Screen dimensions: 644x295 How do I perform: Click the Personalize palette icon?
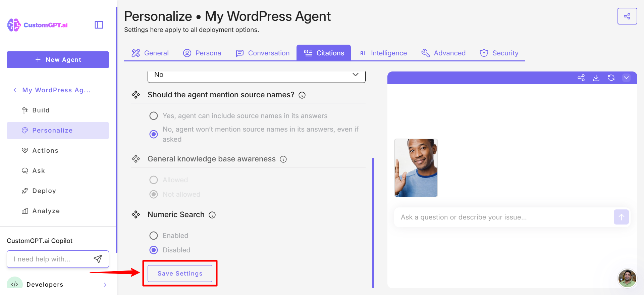[x=25, y=130]
